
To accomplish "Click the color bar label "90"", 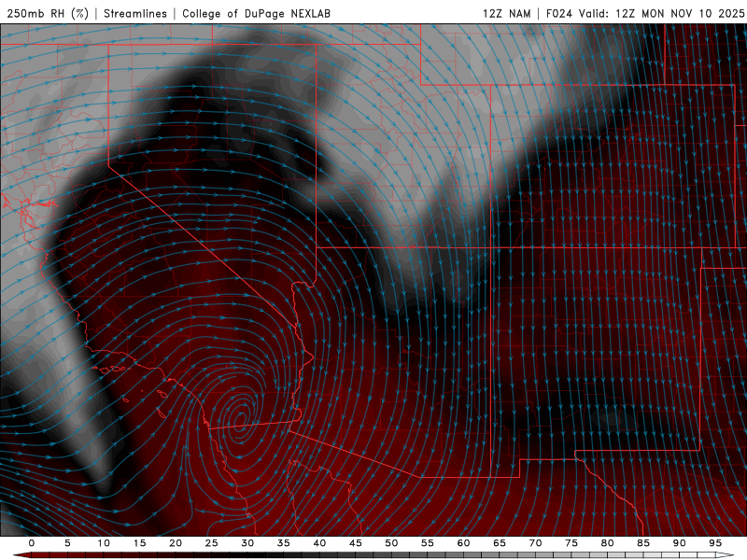I will [679, 543].
